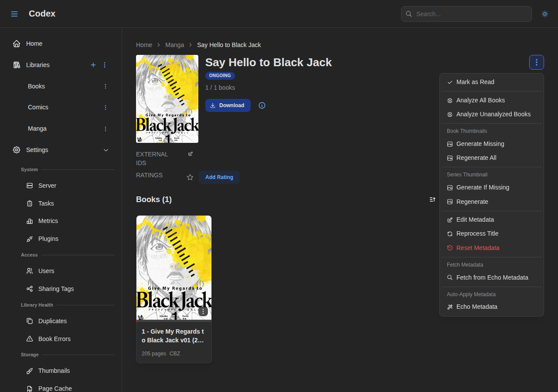Click the star rating icon
This screenshot has height=392, width=558.
190,177
